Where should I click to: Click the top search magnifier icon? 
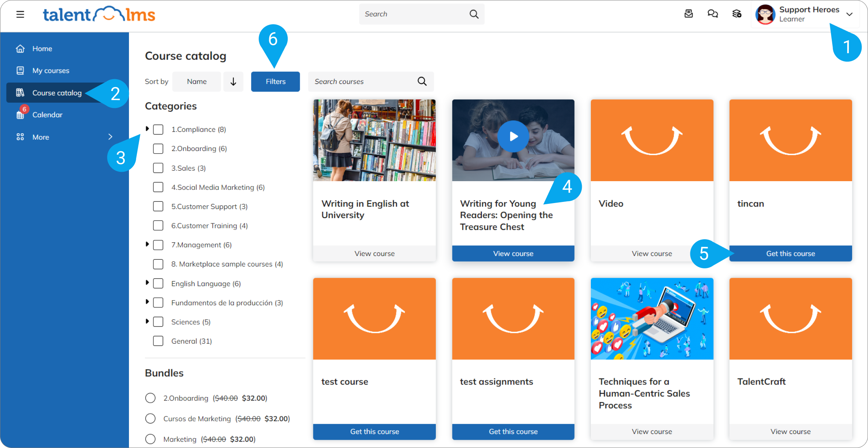474,14
